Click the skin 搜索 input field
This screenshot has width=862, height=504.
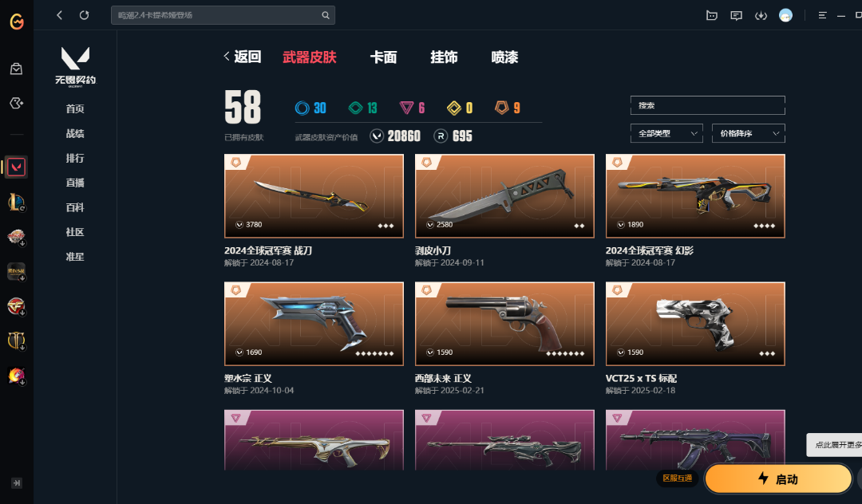pyautogui.click(x=707, y=105)
